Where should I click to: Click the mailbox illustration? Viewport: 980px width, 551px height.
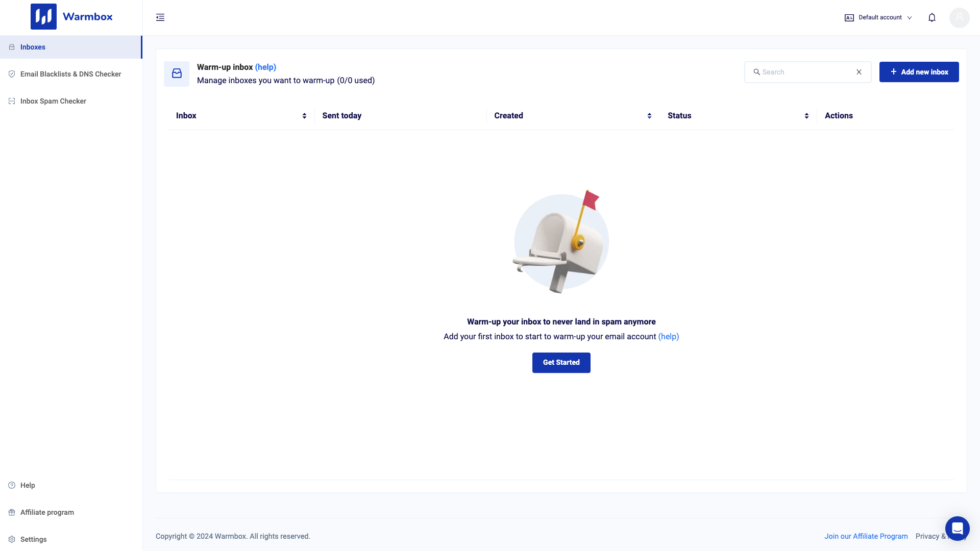tap(561, 242)
